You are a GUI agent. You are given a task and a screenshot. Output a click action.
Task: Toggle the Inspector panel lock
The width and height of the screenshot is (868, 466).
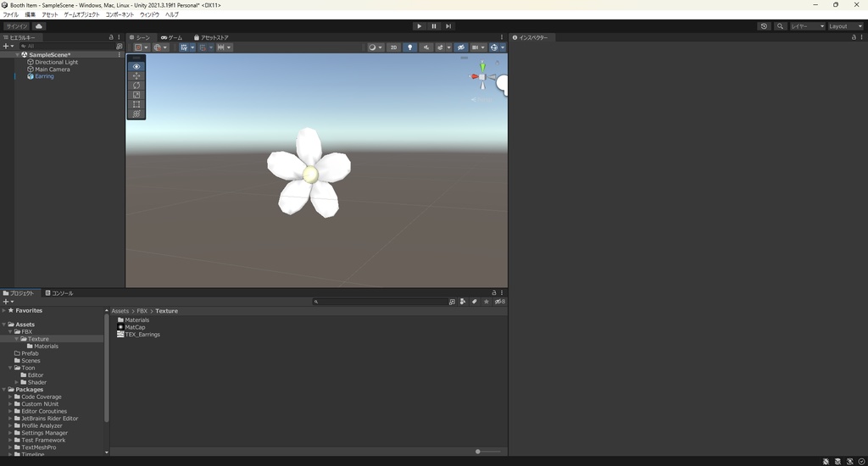point(854,37)
